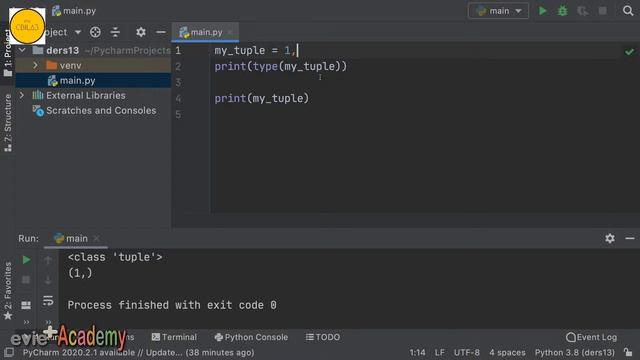Close the main tab in Run panel
Screen dimensions: 640x360
pyautogui.click(x=97, y=238)
